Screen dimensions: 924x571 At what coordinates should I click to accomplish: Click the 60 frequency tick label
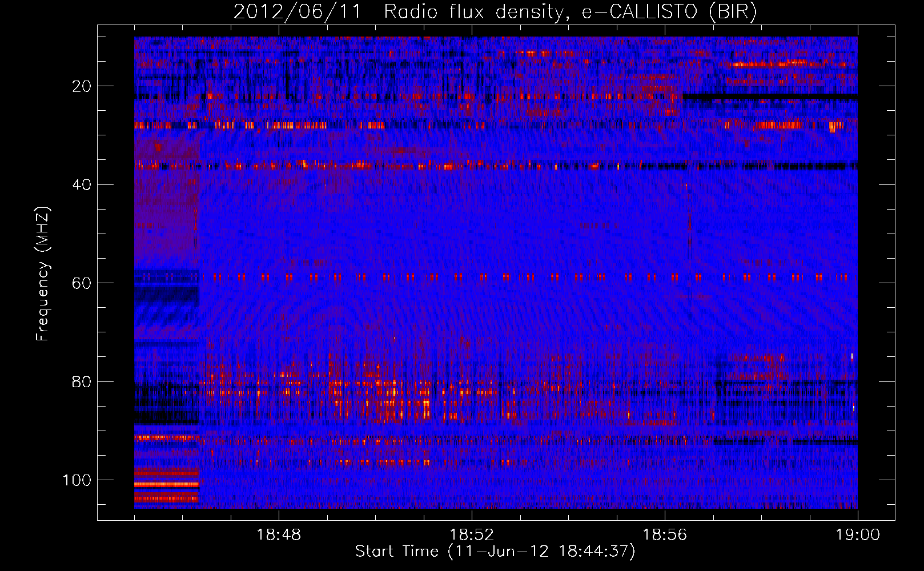click(82, 283)
